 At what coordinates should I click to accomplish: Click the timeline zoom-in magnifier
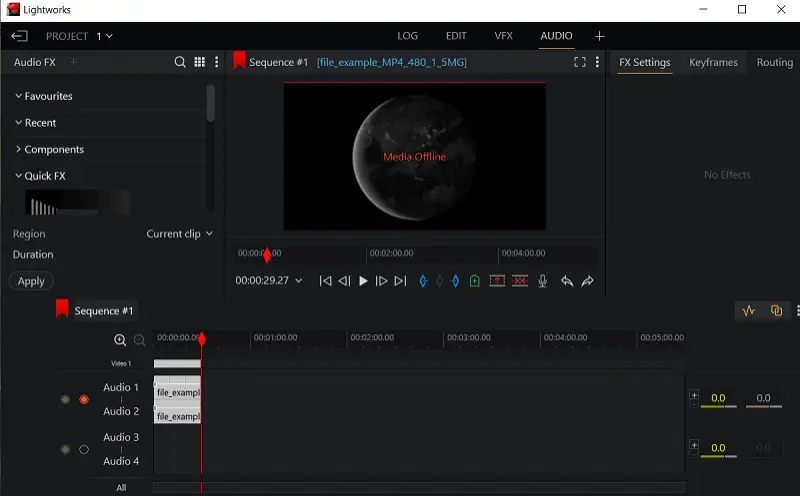pyautogui.click(x=120, y=340)
